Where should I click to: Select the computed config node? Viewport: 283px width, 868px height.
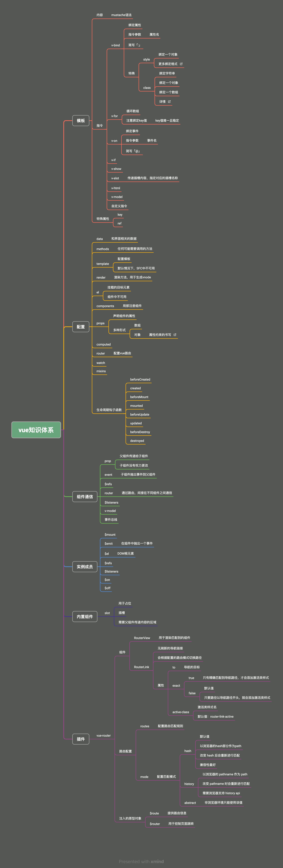[104, 345]
